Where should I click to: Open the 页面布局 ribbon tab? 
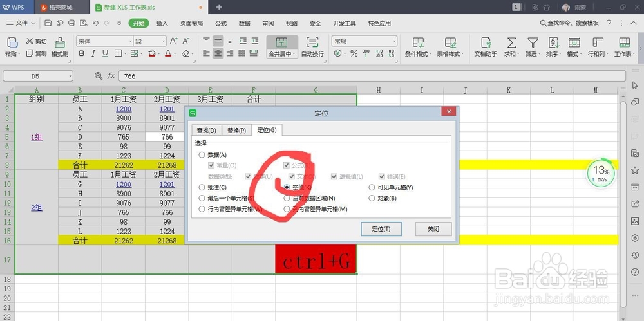coord(191,23)
